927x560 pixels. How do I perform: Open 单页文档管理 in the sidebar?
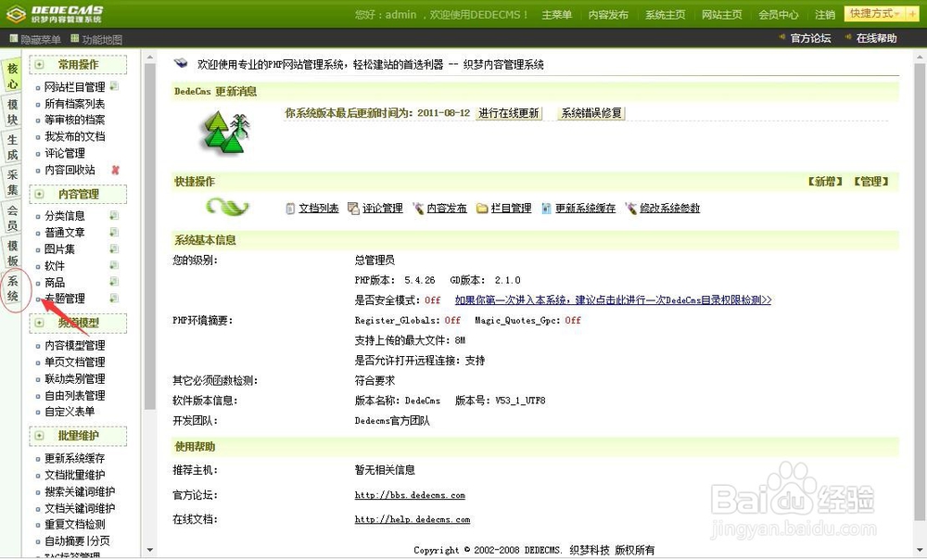tap(74, 362)
